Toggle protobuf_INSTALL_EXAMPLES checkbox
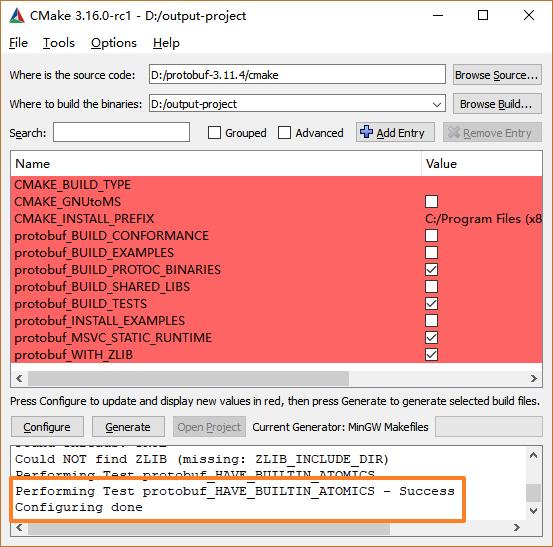Image resolution: width=553 pixels, height=547 pixels. (431, 321)
